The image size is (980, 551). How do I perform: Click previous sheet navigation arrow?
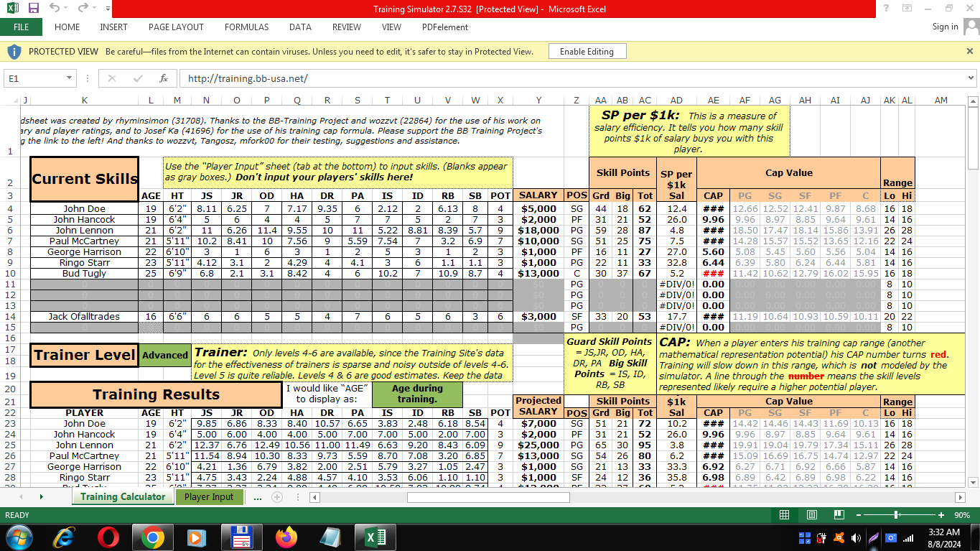(x=20, y=497)
